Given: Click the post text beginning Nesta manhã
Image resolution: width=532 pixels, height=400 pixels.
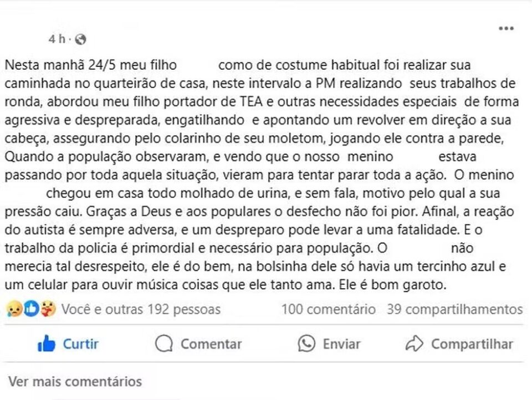Looking at the screenshot, I should 261,175.
